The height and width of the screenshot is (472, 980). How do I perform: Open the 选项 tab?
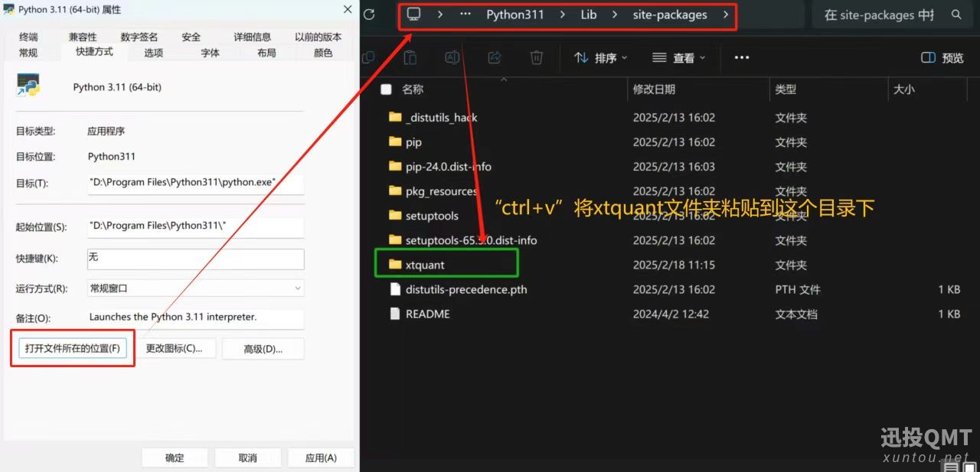[153, 53]
